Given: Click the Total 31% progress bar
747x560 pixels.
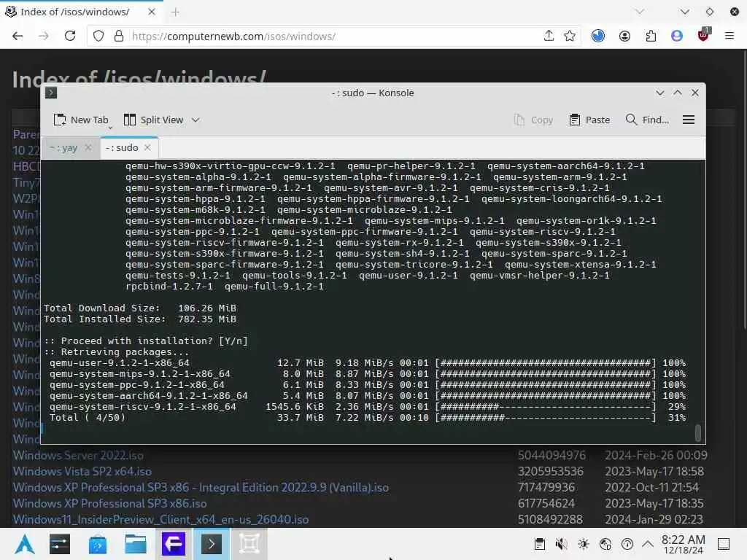Looking at the screenshot, I should coord(546,418).
